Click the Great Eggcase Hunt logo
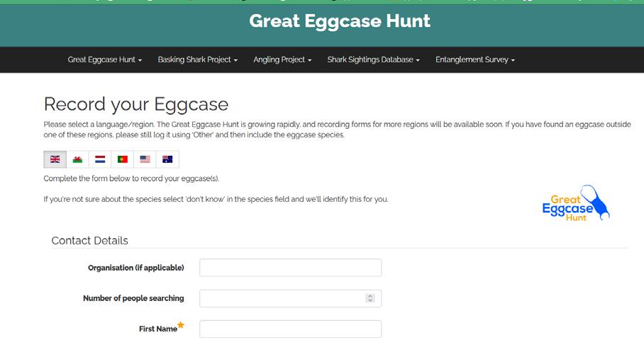 click(x=575, y=204)
